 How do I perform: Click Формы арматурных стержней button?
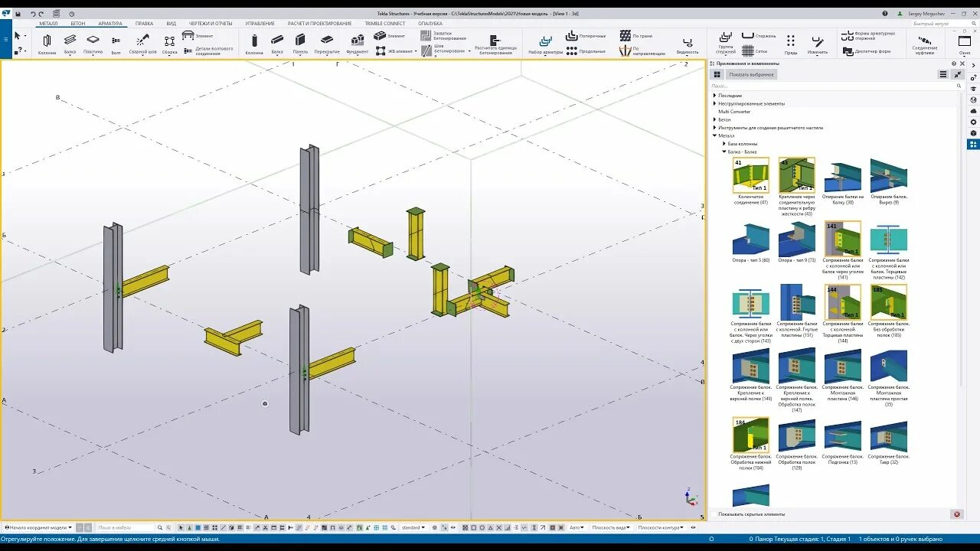pyautogui.click(x=869, y=36)
